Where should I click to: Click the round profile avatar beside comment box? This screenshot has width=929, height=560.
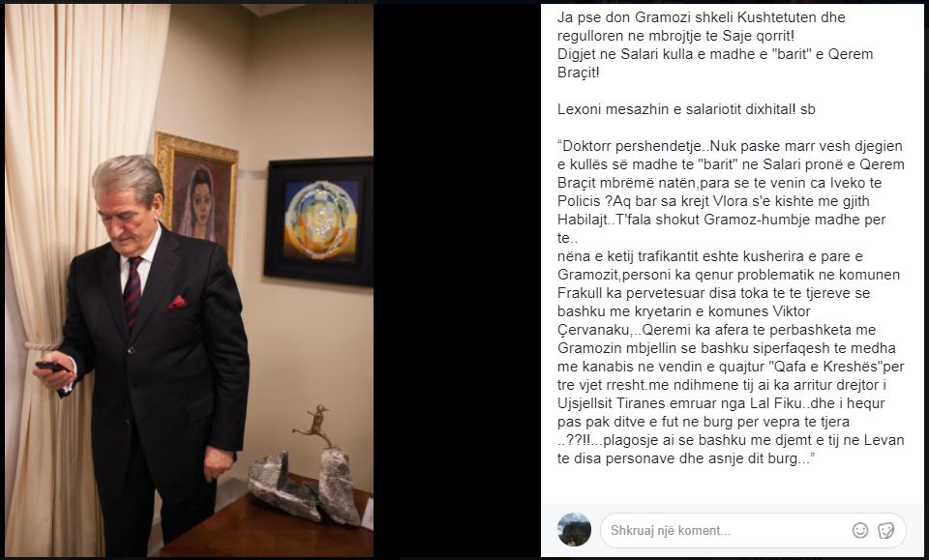(x=574, y=529)
